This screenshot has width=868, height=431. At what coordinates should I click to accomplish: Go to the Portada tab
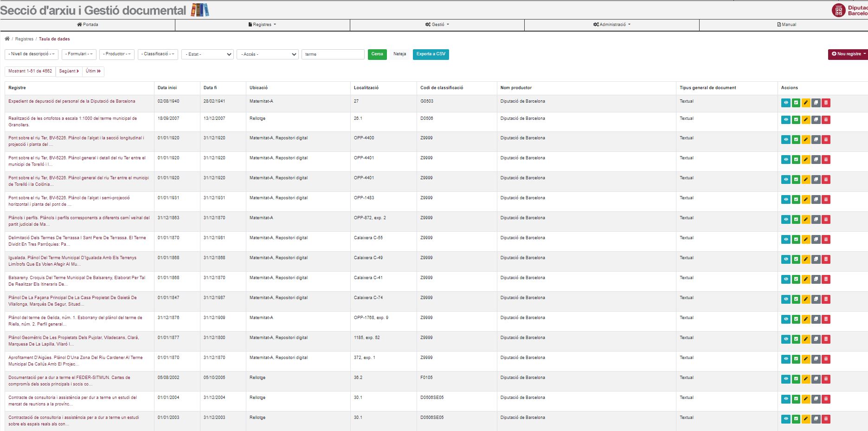click(x=87, y=25)
